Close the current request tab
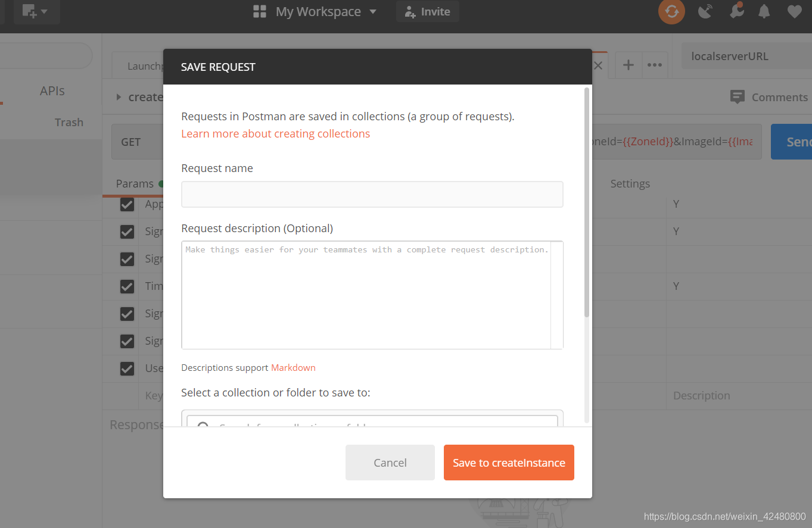The width and height of the screenshot is (812, 528). click(599, 66)
